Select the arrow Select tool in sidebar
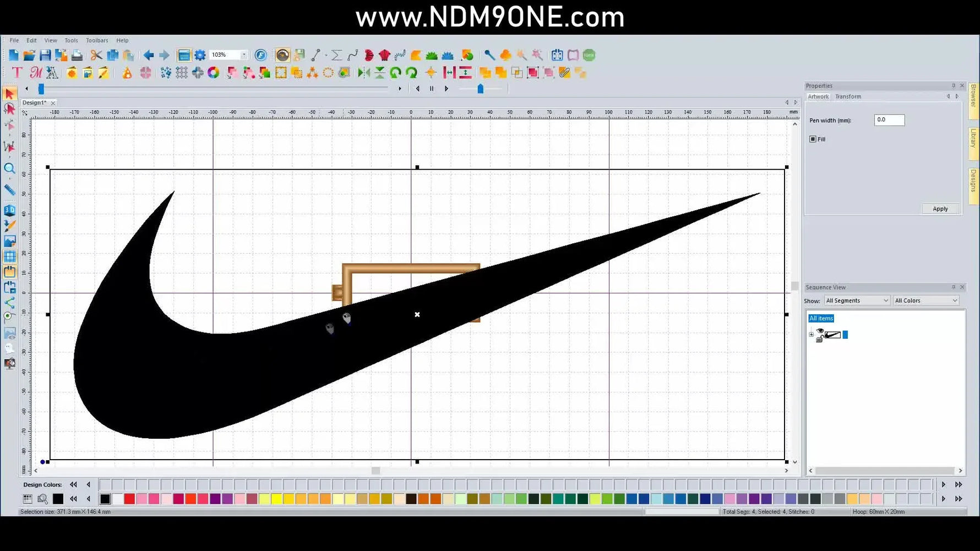 pyautogui.click(x=9, y=94)
